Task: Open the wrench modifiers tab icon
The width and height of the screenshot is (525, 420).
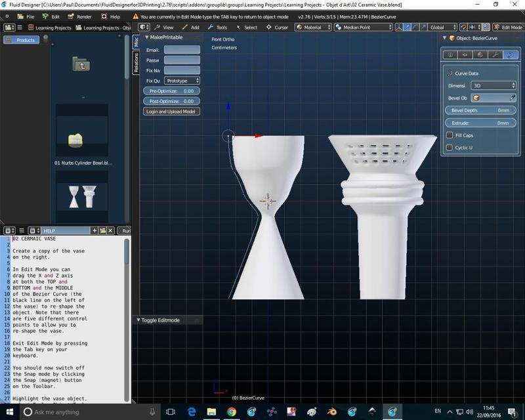Action: [x=495, y=55]
